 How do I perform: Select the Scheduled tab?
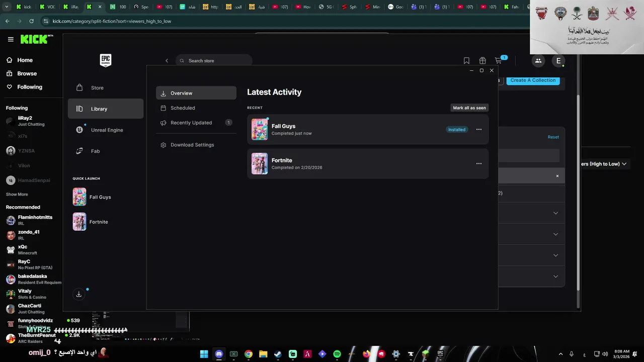pyautogui.click(x=196, y=108)
